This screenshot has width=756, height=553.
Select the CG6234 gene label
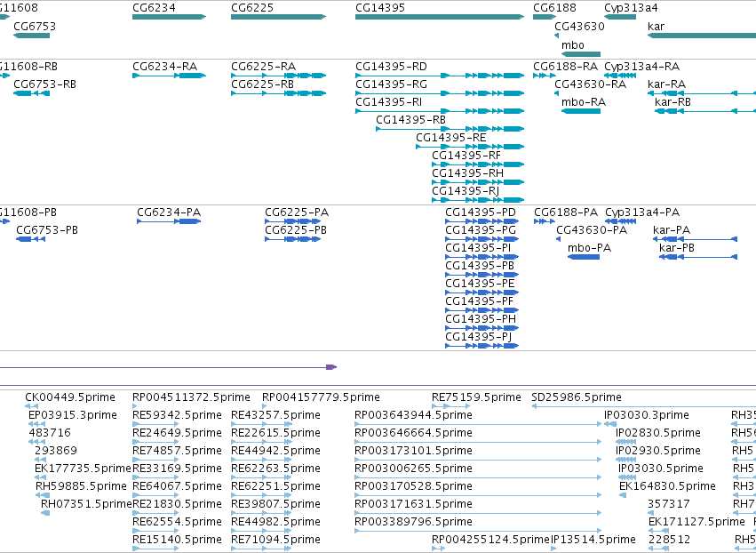155,8
